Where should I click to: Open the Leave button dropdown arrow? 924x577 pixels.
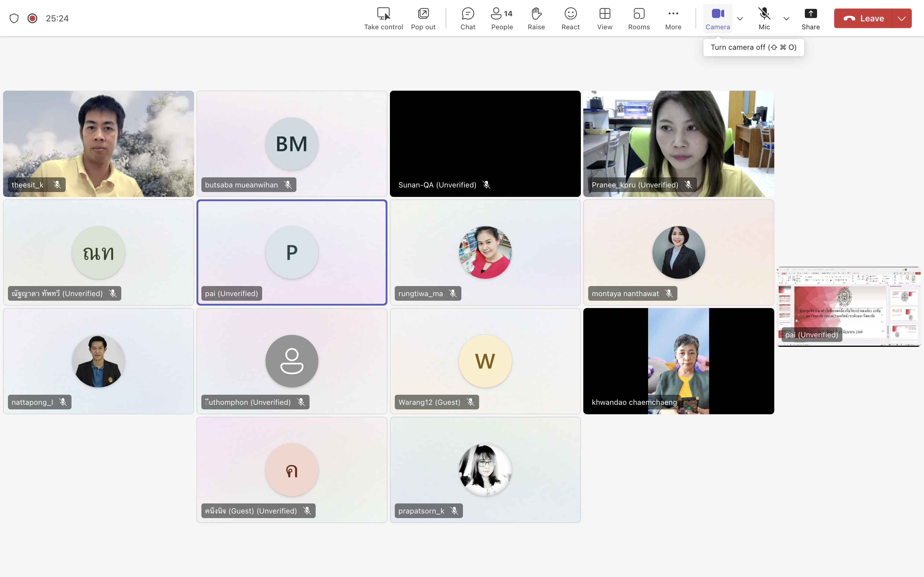(x=901, y=18)
